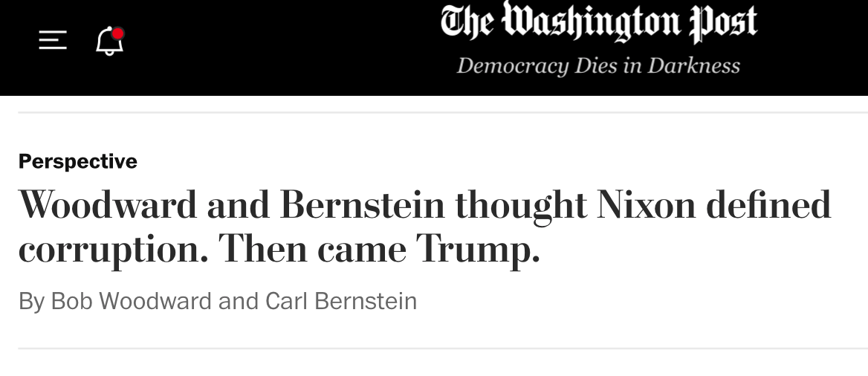Open the hamburger navigation menu
Viewport: 868px width, 376px height.
(53, 40)
